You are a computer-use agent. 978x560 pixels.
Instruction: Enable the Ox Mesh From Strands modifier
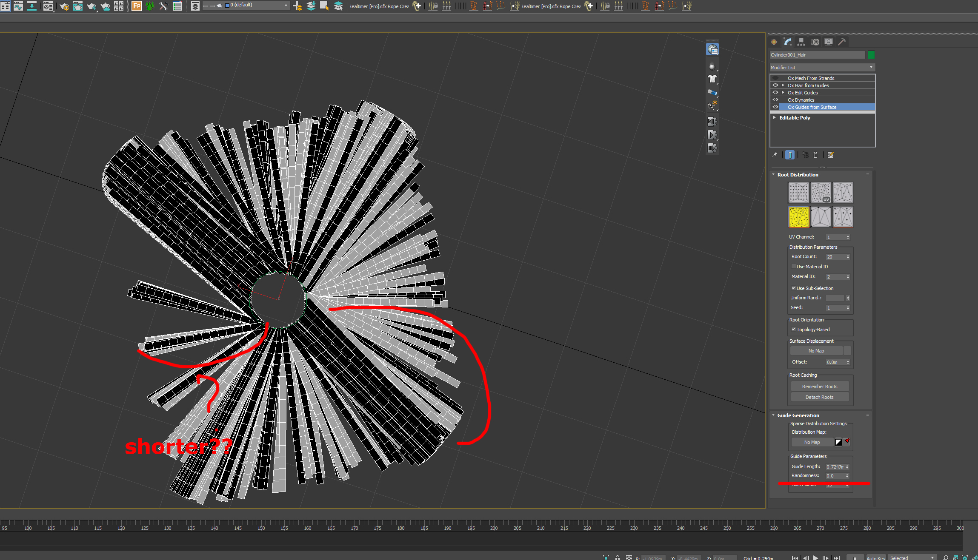775,78
